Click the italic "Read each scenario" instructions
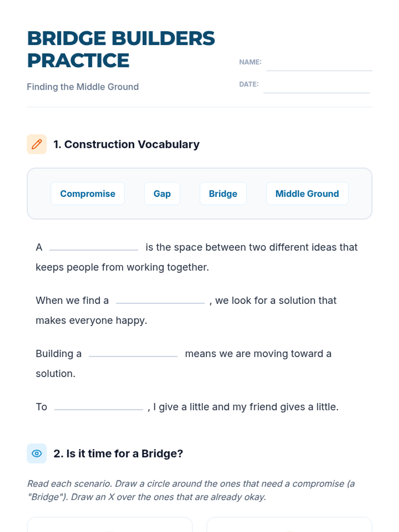 click(191, 490)
